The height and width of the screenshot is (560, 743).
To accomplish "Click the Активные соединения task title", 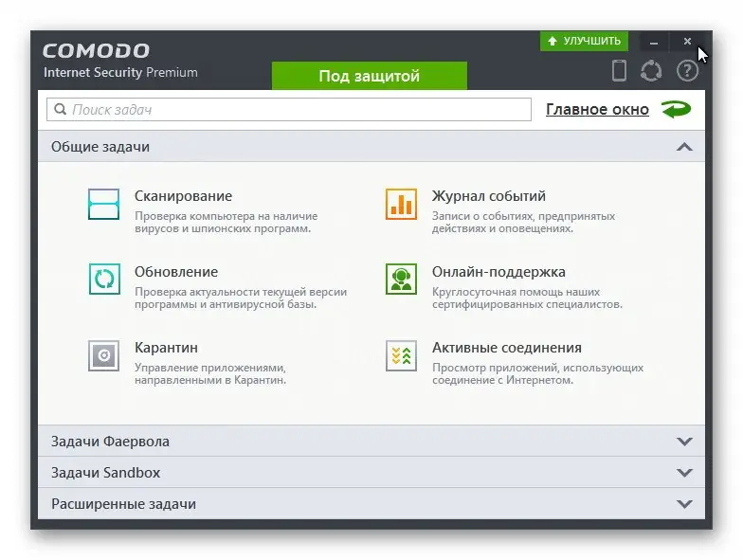I will (x=506, y=348).
